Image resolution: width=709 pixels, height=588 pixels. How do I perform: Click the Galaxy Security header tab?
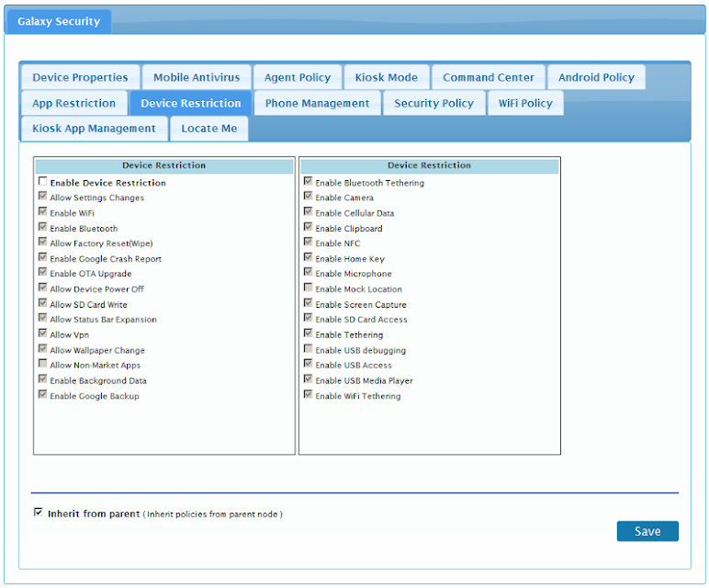(59, 21)
